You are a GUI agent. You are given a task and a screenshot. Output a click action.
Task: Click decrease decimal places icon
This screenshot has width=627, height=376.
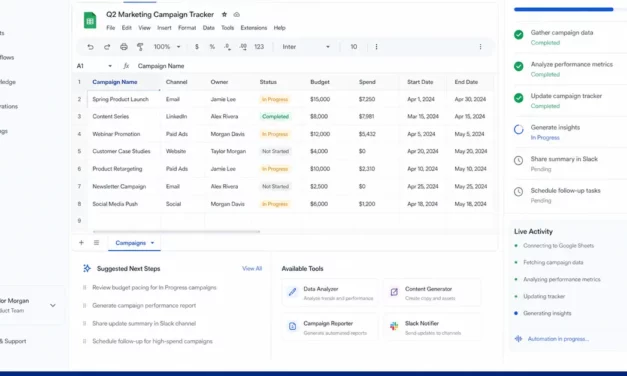227,47
